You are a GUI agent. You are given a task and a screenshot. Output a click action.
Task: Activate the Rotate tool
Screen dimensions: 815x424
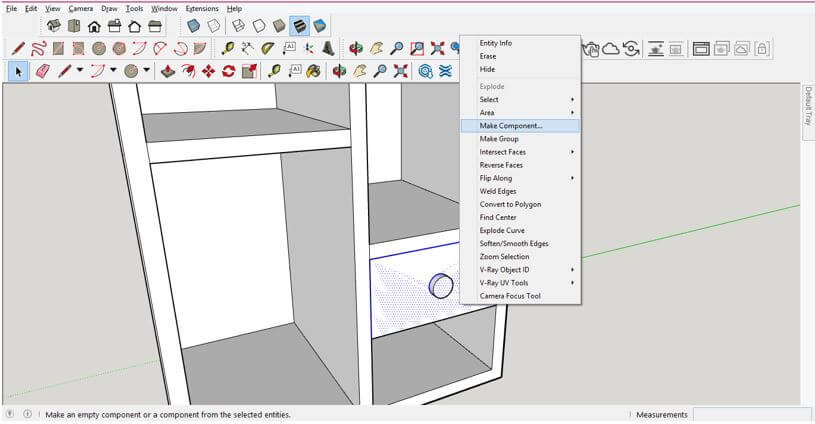(229, 71)
